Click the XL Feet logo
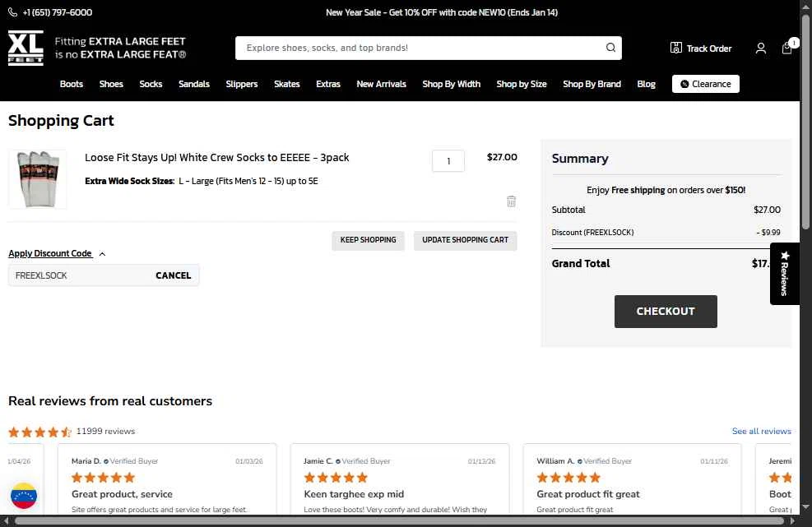The height and width of the screenshot is (527, 812). tap(26, 48)
